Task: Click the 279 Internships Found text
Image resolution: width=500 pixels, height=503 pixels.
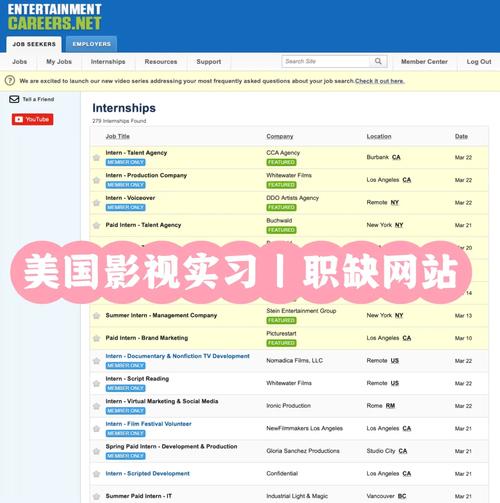Action: 119,121
